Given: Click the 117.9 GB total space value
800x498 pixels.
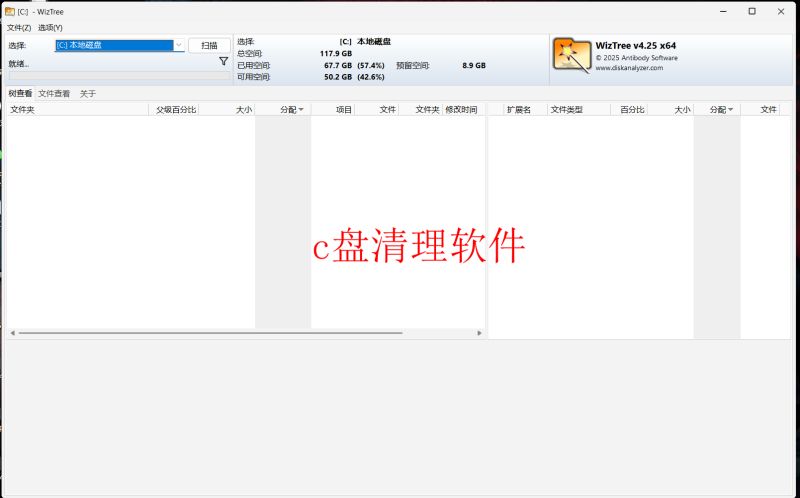Looking at the screenshot, I should (x=336, y=54).
